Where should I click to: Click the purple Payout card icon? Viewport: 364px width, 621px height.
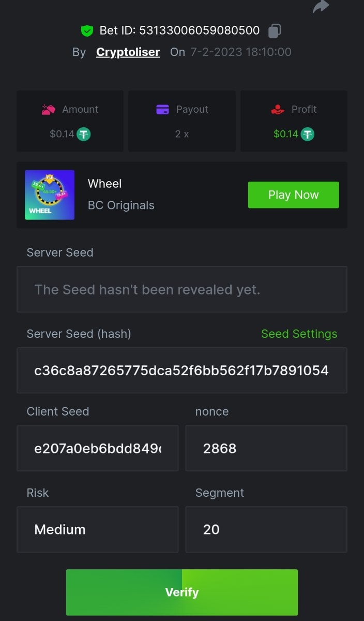pyautogui.click(x=162, y=109)
